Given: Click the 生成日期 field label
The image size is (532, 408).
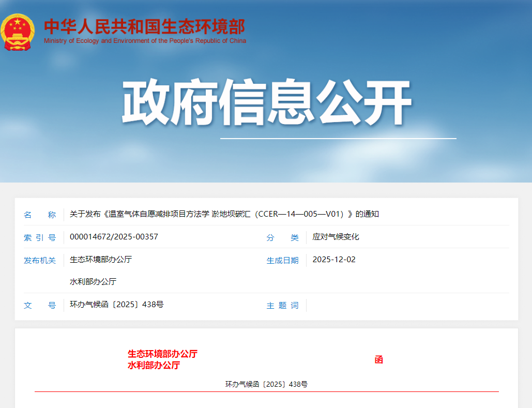Looking at the screenshot, I should click(x=282, y=261).
